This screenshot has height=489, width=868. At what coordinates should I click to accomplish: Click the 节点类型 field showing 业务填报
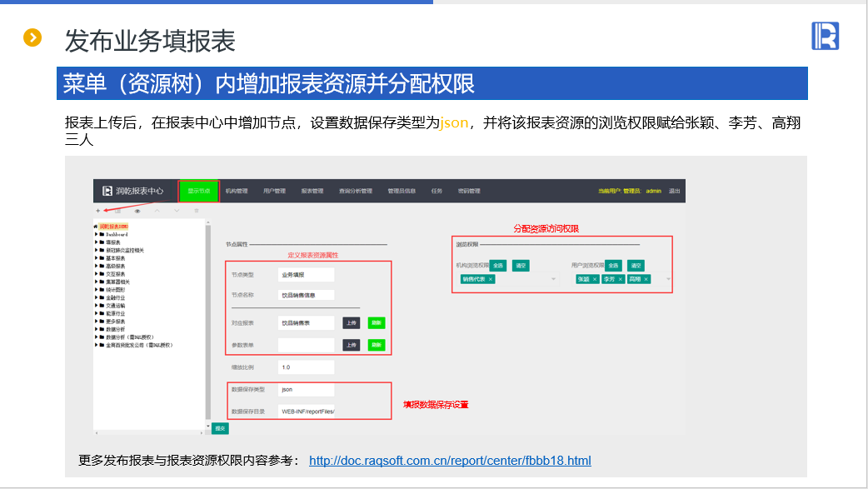[306, 275]
